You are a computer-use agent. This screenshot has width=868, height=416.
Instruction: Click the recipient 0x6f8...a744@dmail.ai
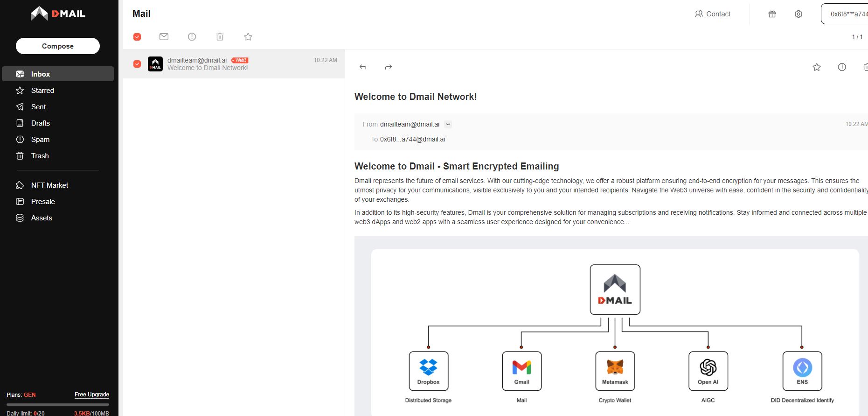point(412,139)
